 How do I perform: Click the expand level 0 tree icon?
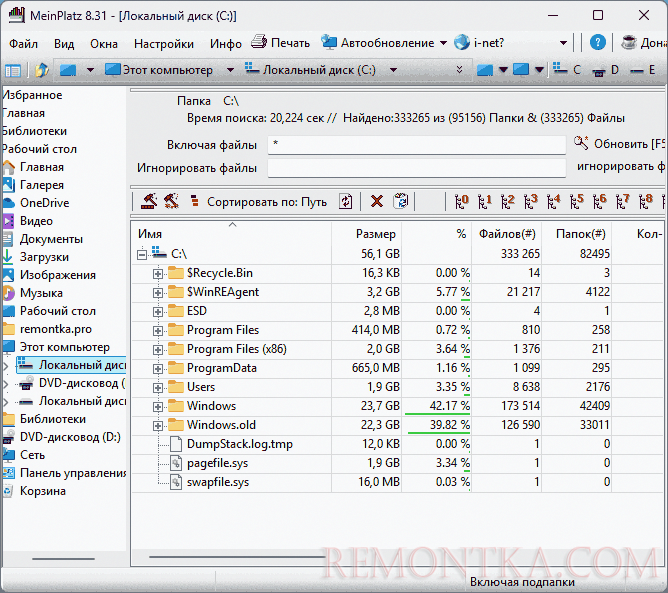(460, 201)
